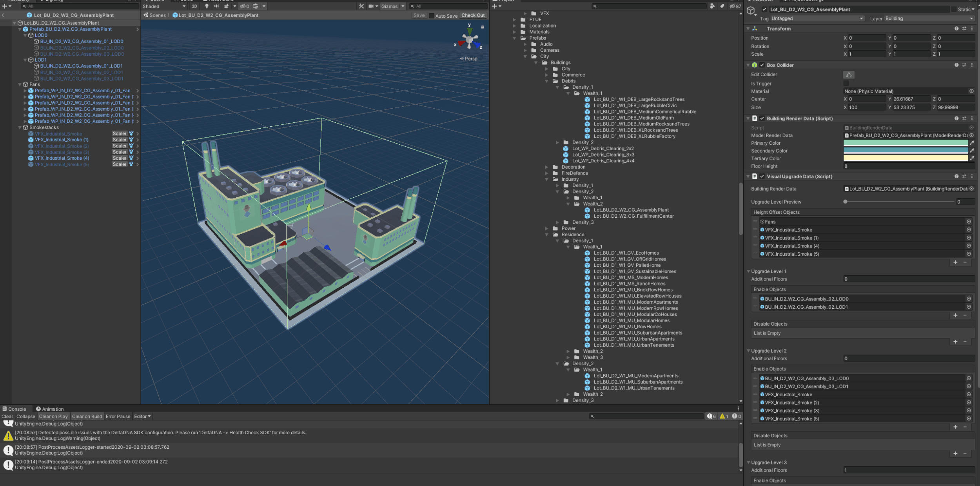Screen dimensions: 980x486
Task: Expand Commerce folder in Project
Action: point(547,75)
